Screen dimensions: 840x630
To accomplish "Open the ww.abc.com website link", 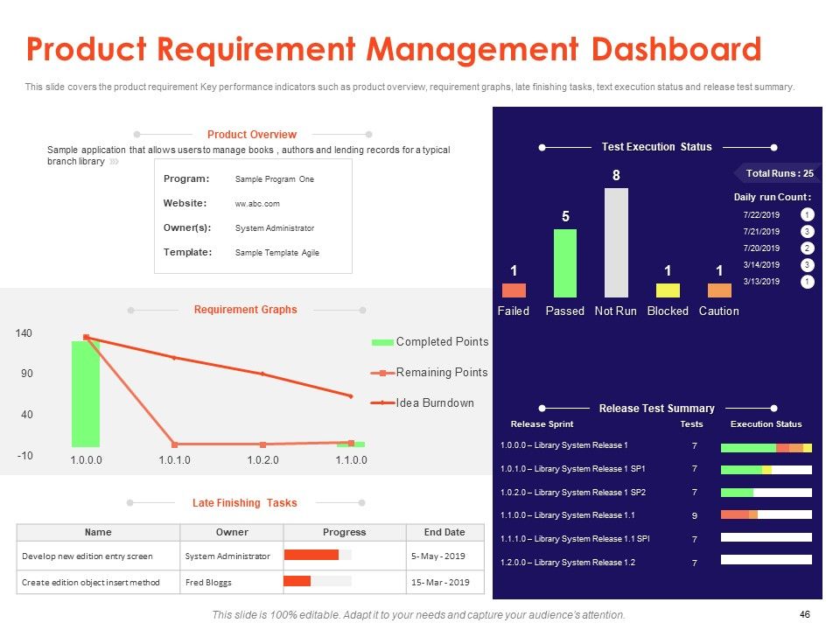I will pyautogui.click(x=257, y=204).
